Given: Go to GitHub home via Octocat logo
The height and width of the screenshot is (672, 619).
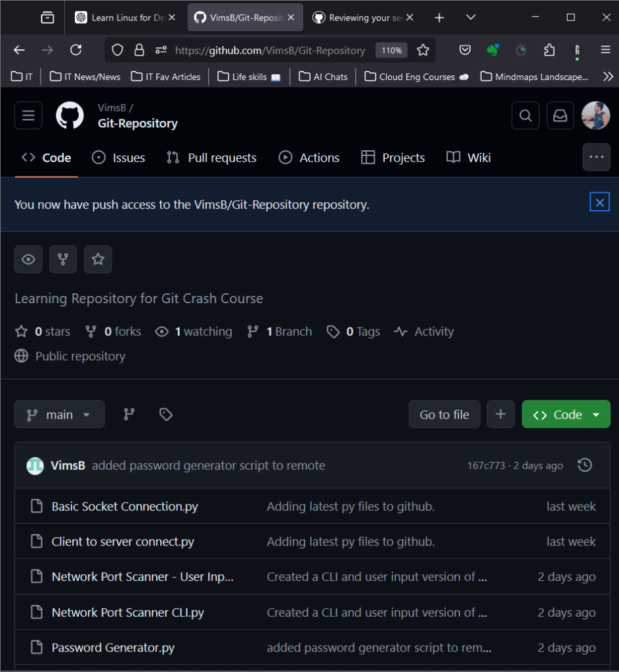Looking at the screenshot, I should 70,115.
